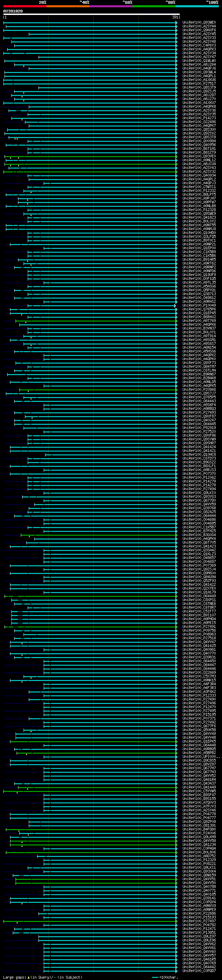Select hit label UniRef100_P14273
The image size is (222, 980).
click(199, 118)
